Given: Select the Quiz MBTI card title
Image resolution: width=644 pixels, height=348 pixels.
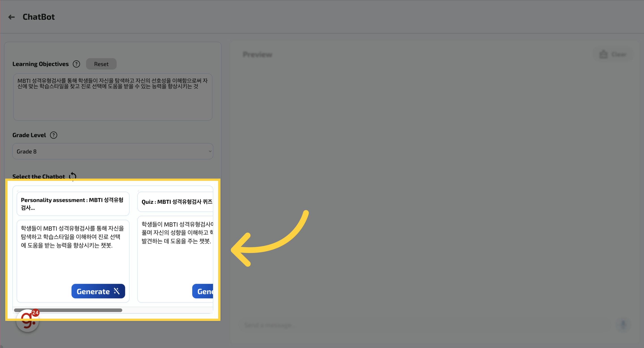Looking at the screenshot, I should [x=176, y=202].
